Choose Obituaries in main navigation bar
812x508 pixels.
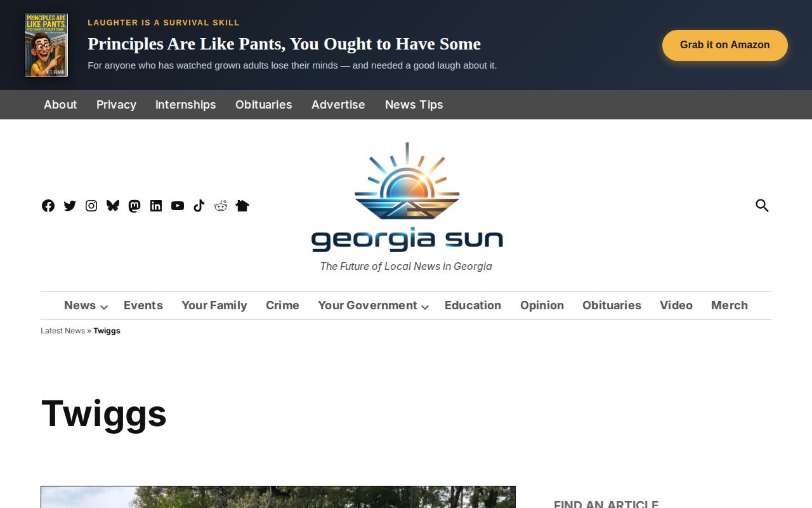click(612, 305)
